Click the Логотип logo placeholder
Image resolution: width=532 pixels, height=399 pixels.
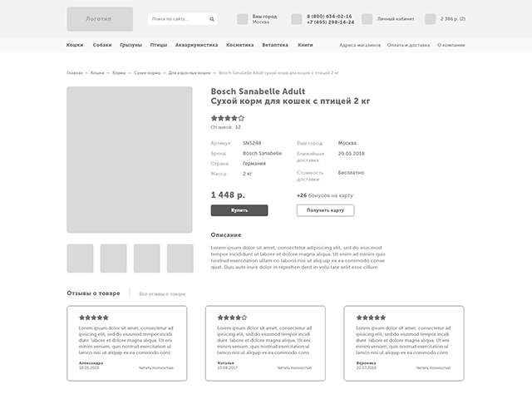pos(100,18)
